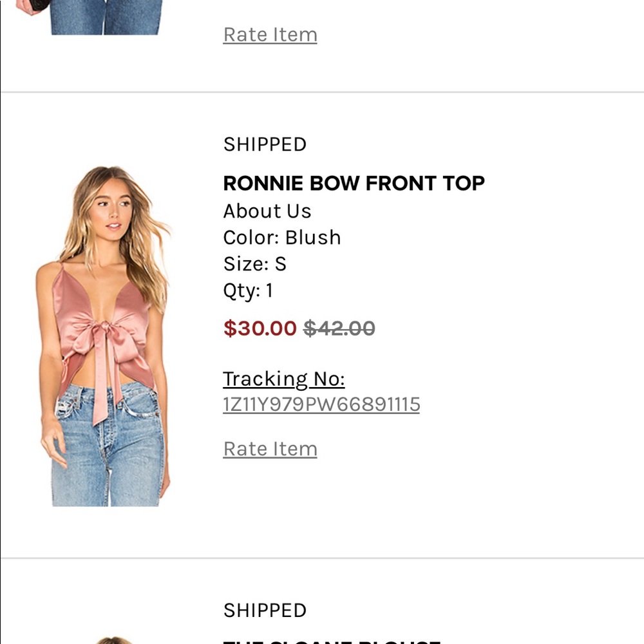This screenshot has width=644, height=644.
Task: Rate the Ronnie Bow Front Top item
Action: 270,448
